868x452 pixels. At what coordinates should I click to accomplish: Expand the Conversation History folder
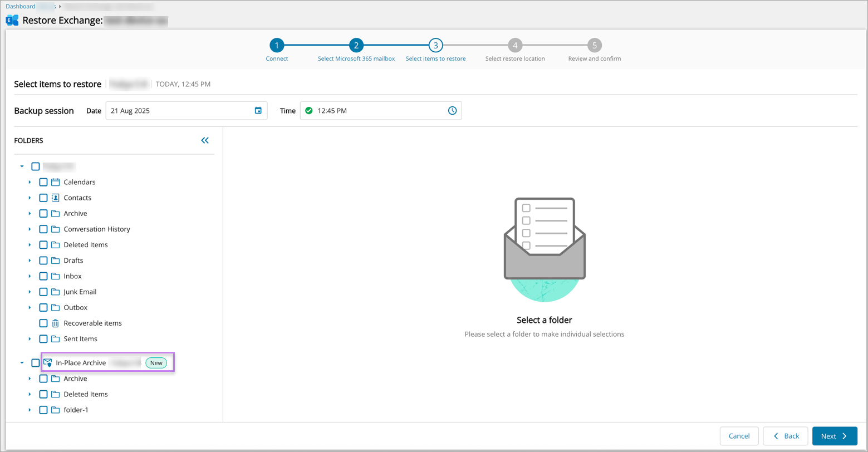pyautogui.click(x=30, y=229)
